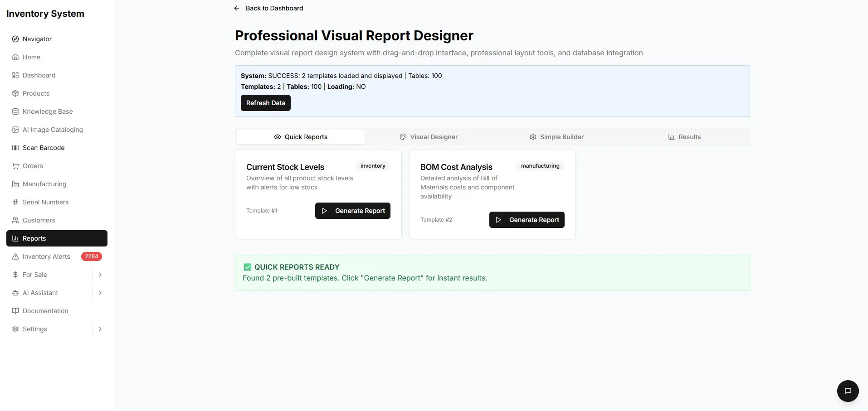Click the Refresh Data button
Image resolution: width=868 pixels, height=411 pixels.
pos(266,103)
